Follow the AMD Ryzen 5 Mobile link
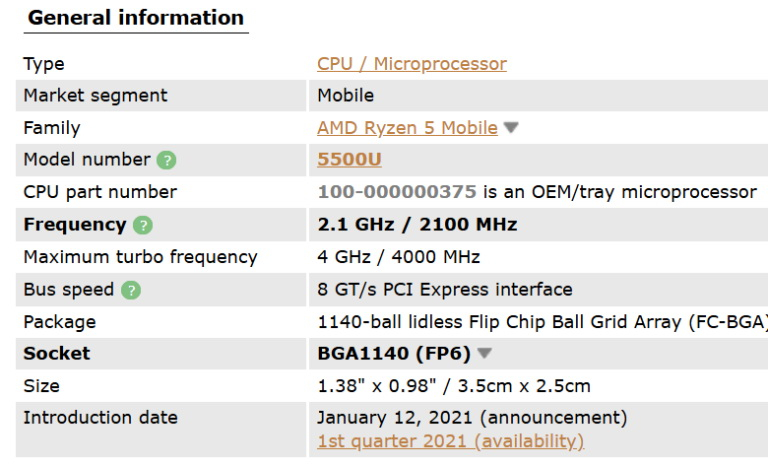The width and height of the screenshot is (768, 466). pyautogui.click(x=407, y=128)
